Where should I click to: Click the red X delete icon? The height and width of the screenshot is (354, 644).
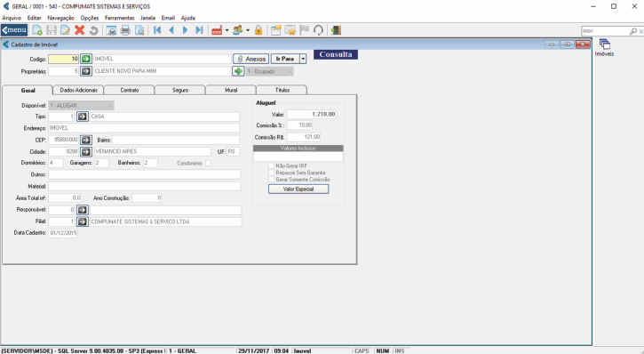[80, 30]
